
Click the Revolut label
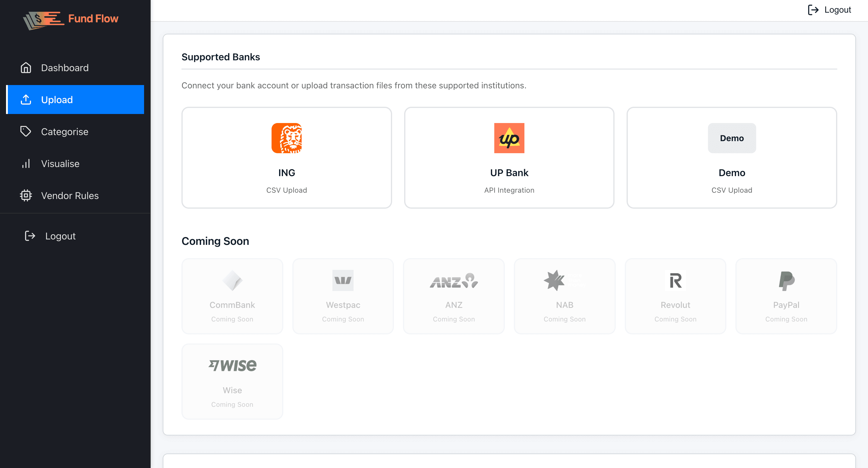(x=676, y=305)
